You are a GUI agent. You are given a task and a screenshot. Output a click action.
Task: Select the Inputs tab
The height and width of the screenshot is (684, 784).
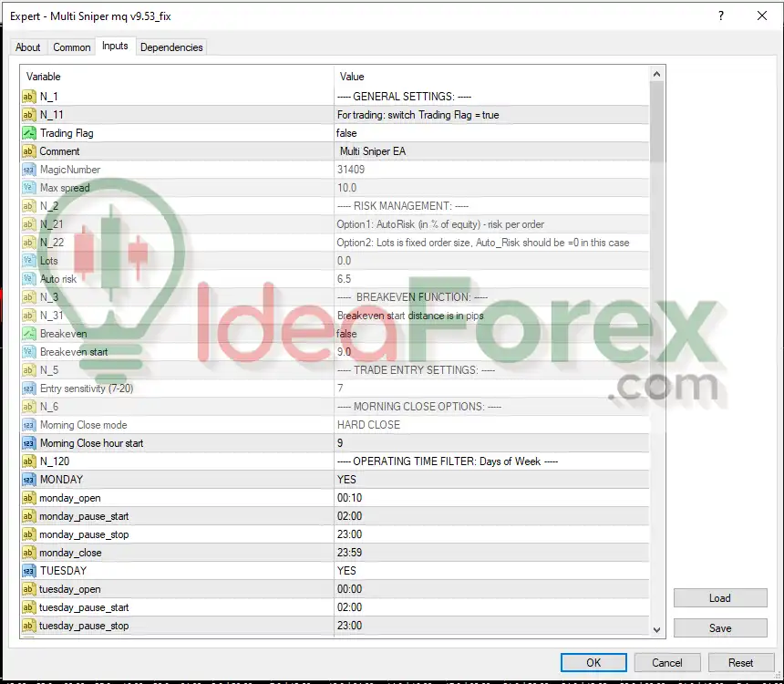115,46
